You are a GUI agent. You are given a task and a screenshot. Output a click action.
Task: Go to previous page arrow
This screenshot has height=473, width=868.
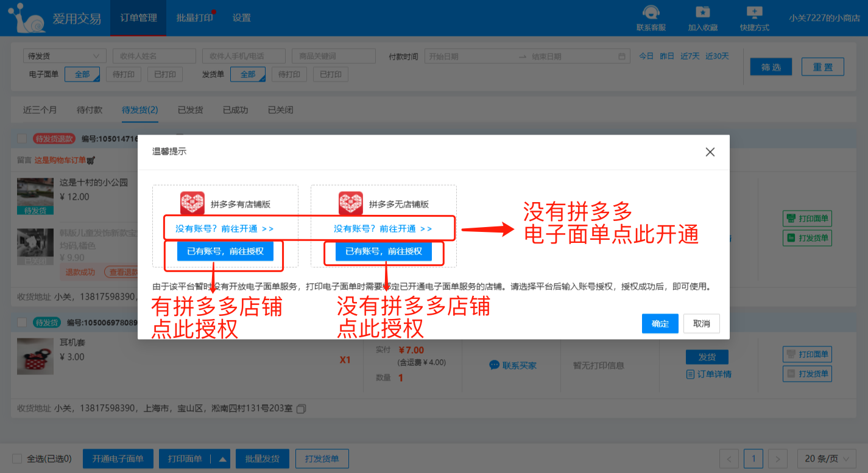pyautogui.click(x=729, y=458)
